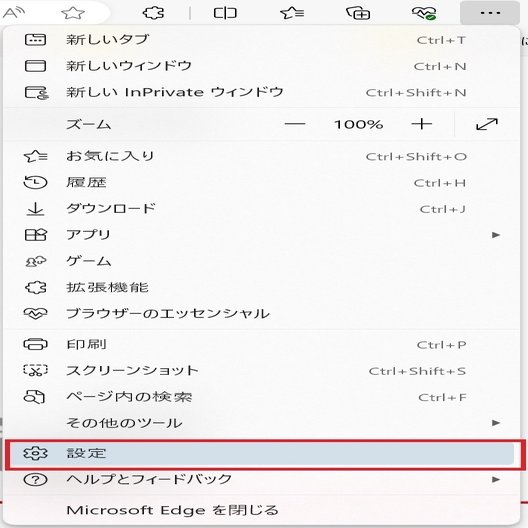Open Collections icon in toolbar
The image size is (528, 528).
tap(358, 13)
